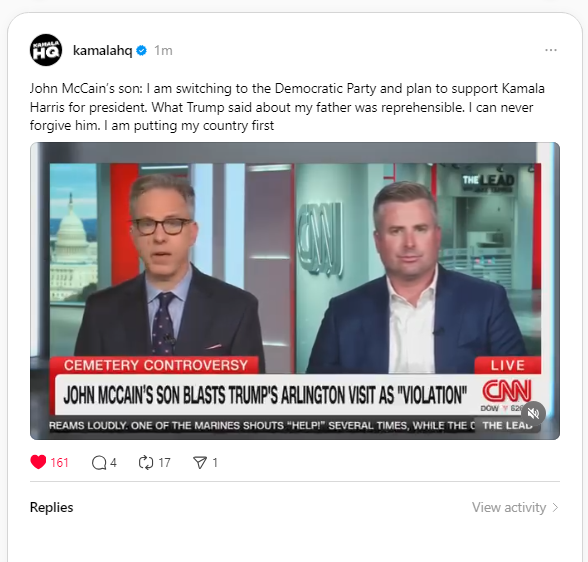Screen dimensions: 588x562
Task: Click the 1m post timestamp
Action: (x=163, y=50)
